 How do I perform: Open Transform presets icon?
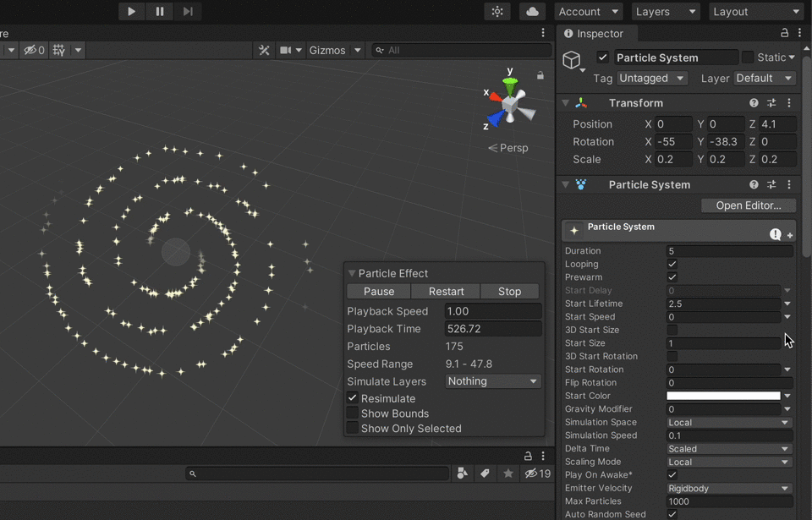[x=771, y=103]
